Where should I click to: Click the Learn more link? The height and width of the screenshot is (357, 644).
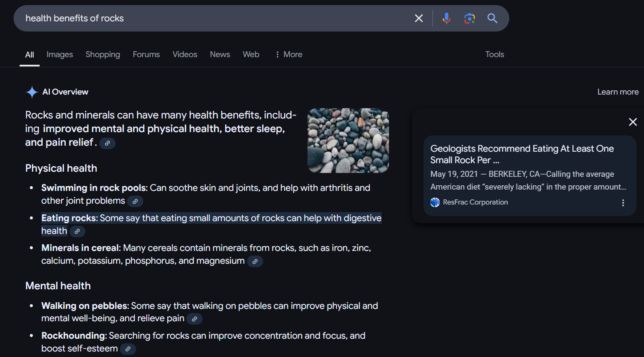coord(618,92)
